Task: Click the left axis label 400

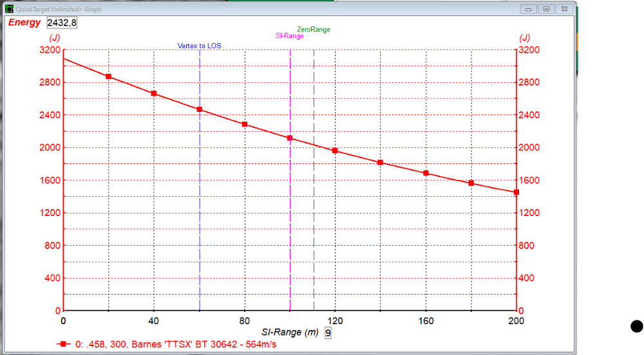Action: [53, 278]
